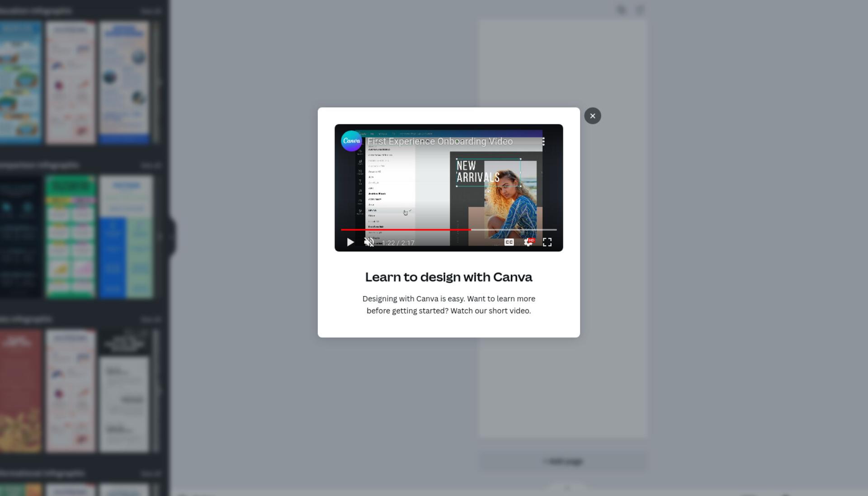Click the Canva channel logo
868x496 pixels.
pos(351,141)
